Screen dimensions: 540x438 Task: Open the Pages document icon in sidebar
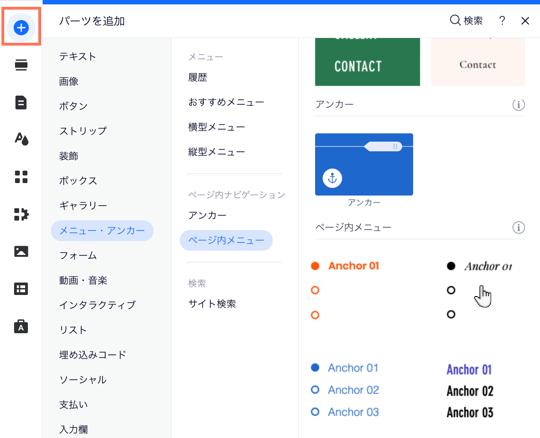click(21, 102)
